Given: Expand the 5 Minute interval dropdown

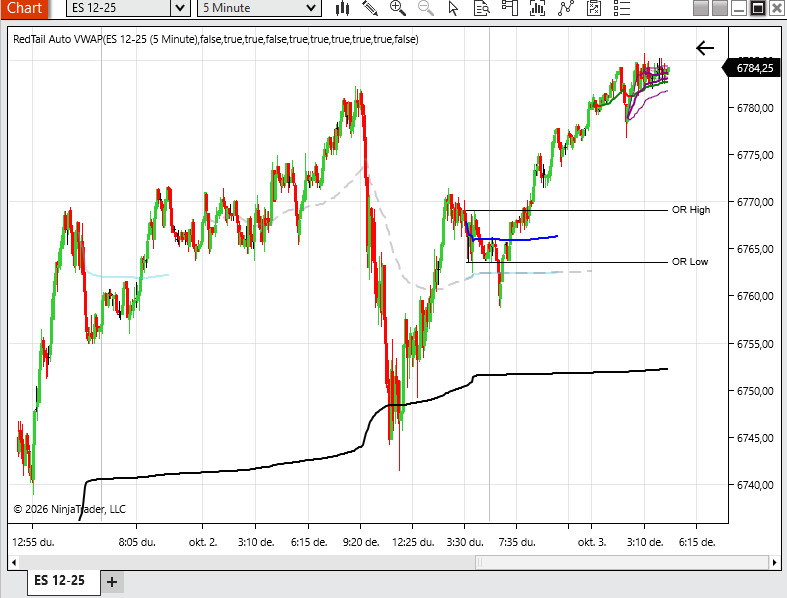Looking at the screenshot, I should [x=311, y=8].
